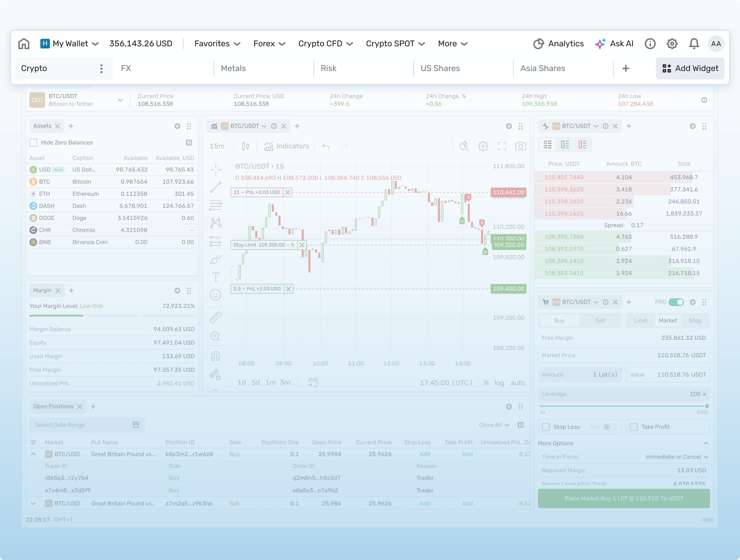Adjust the Leverage slider handle

[x=706, y=406]
